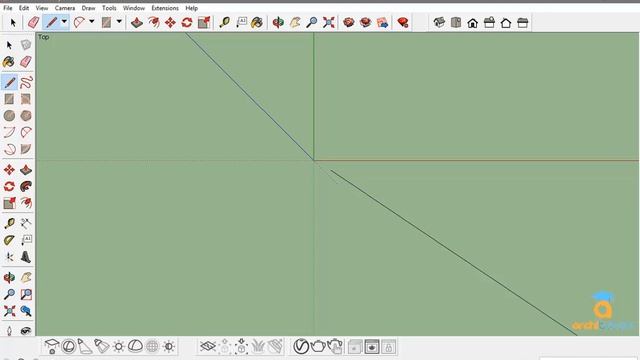This screenshot has height=360, width=640.
Task: Toggle V-Ray lock camera orientation
Action: tap(388, 347)
